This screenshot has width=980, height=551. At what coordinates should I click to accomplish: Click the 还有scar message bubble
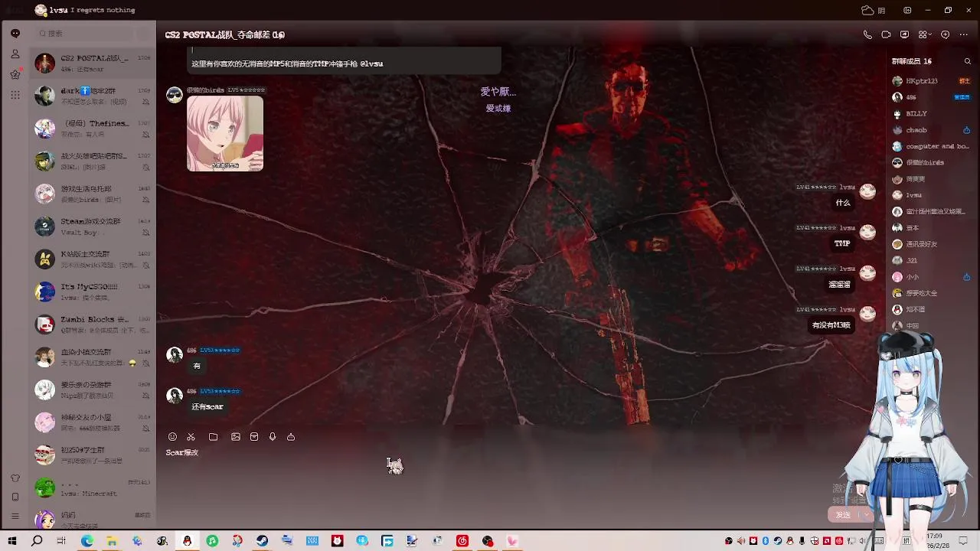207,407
